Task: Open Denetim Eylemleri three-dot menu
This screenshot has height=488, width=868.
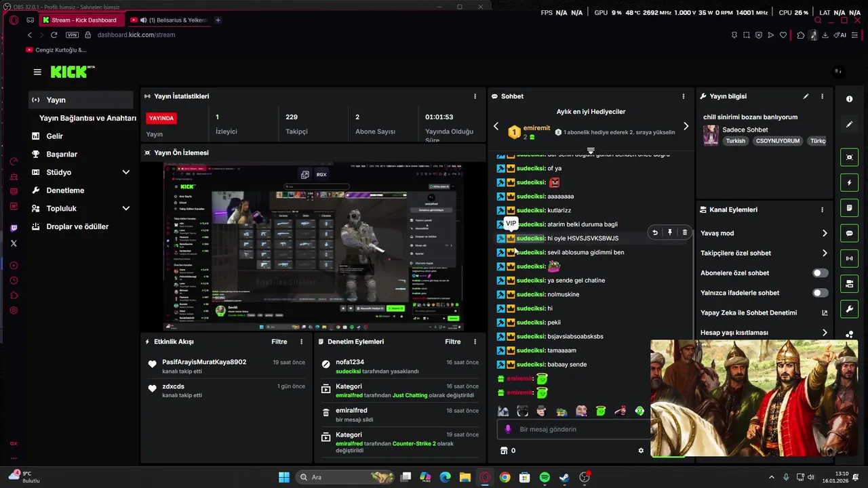Action: tap(475, 342)
